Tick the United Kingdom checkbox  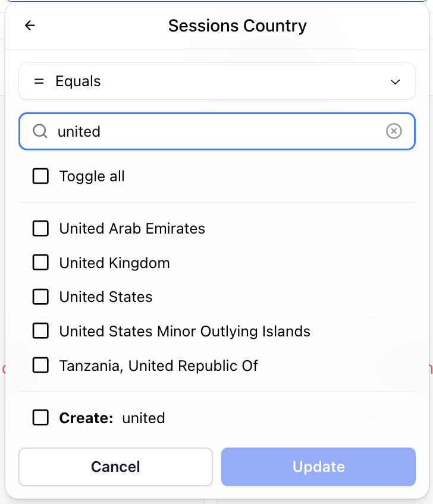point(40,263)
